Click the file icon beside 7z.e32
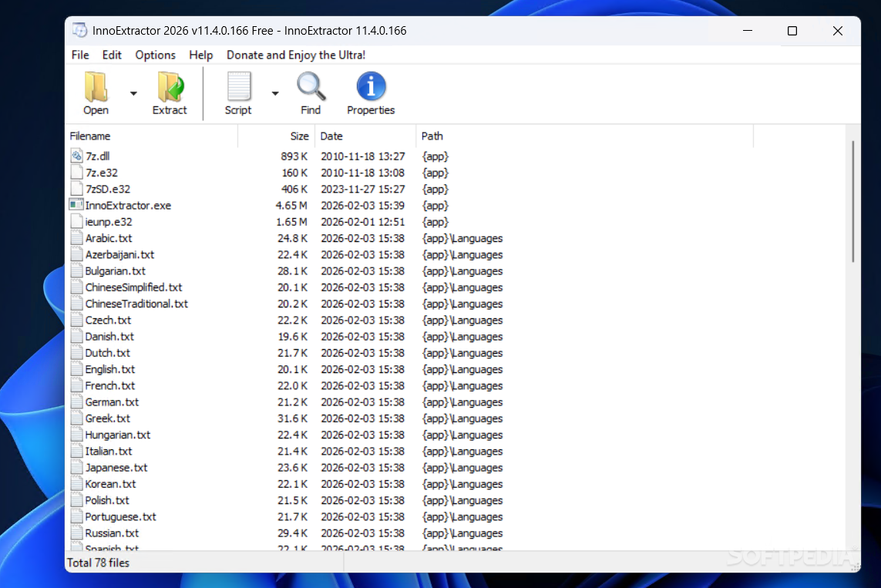The height and width of the screenshot is (588, 881). point(76,173)
